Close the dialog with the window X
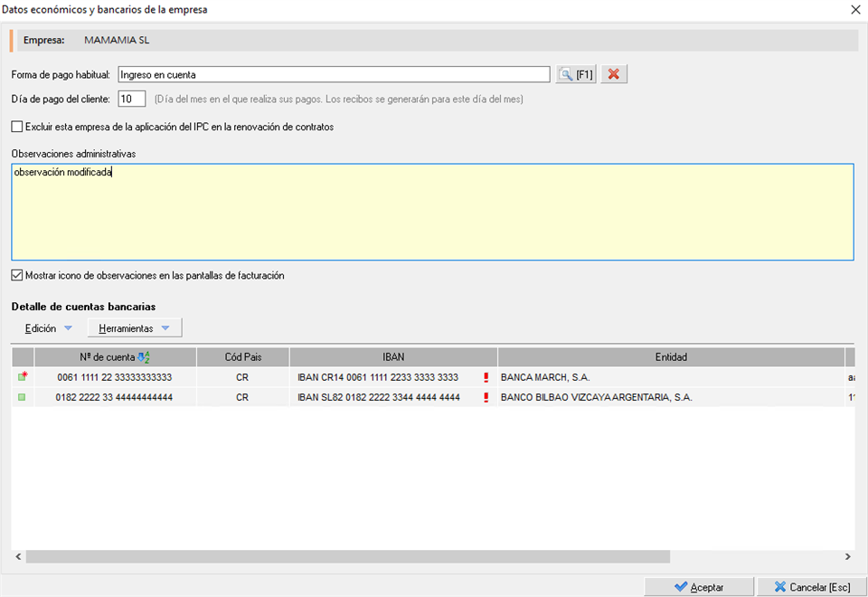The image size is (868, 597). click(855, 10)
